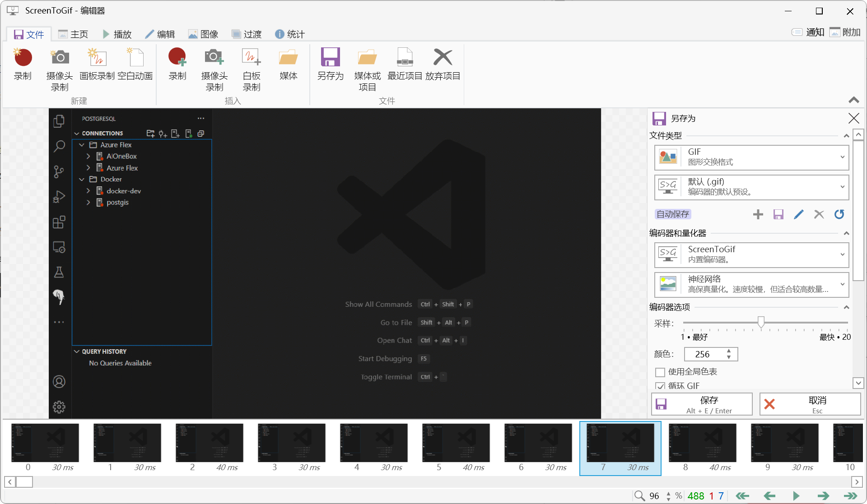Close the Save As panel
Image resolution: width=867 pixels, height=504 pixels.
point(854,118)
